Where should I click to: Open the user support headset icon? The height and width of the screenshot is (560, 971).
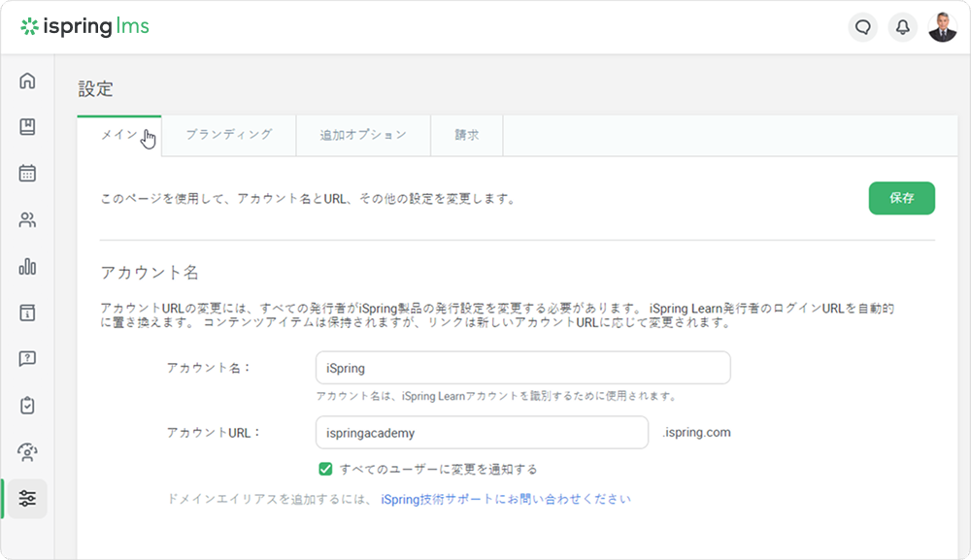pos(27,451)
